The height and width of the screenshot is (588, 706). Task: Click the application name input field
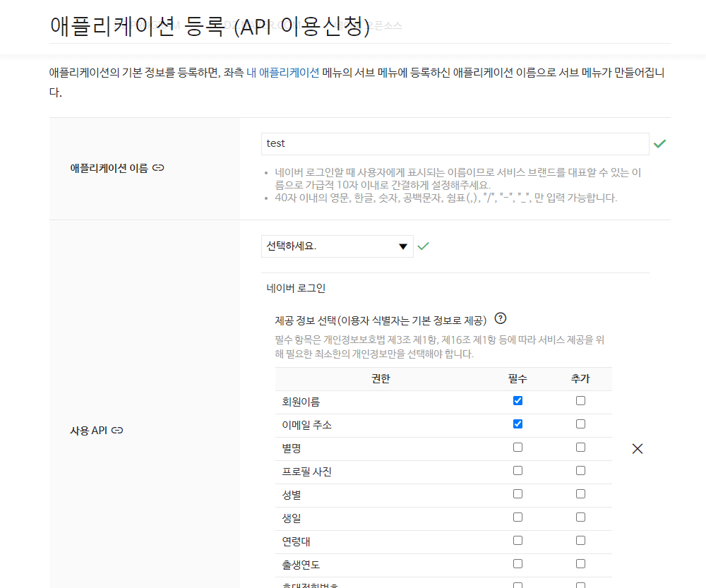[455, 144]
